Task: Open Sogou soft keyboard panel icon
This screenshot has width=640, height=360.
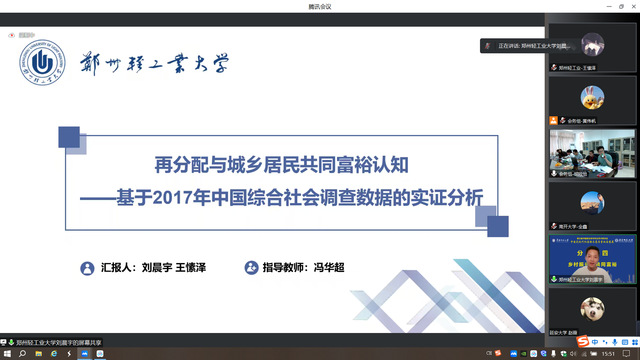Action: click(625, 342)
